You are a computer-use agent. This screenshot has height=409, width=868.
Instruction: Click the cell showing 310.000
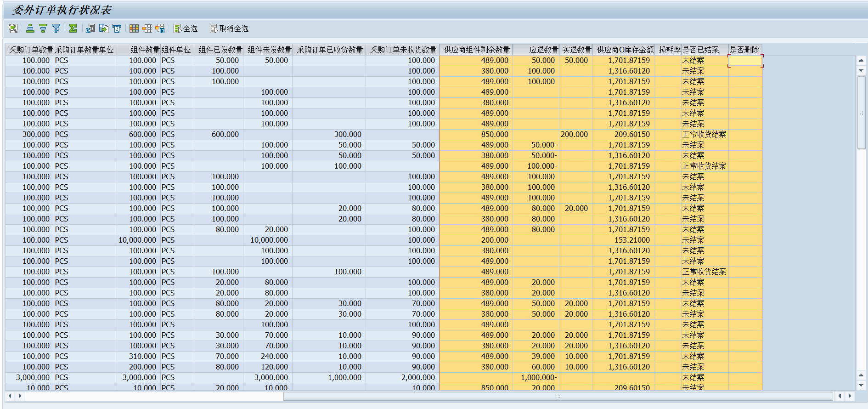pyautogui.click(x=139, y=356)
